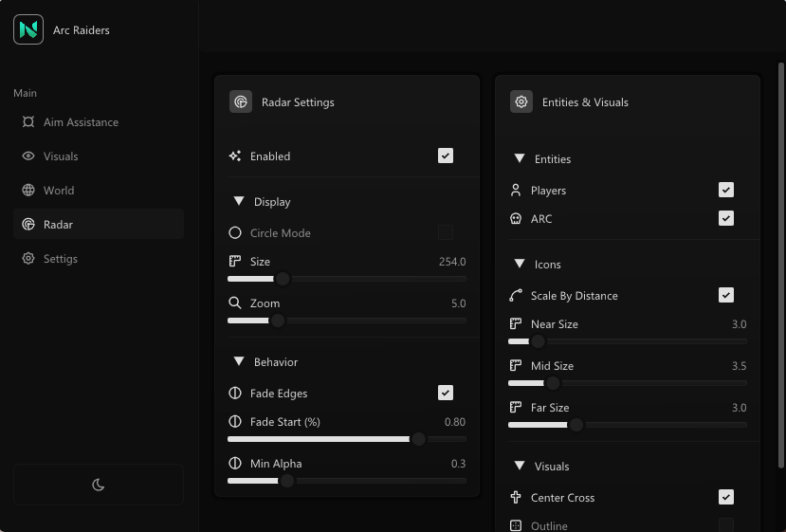Toggle the radar Enabled checkbox
This screenshot has width=786, height=532.
click(445, 156)
